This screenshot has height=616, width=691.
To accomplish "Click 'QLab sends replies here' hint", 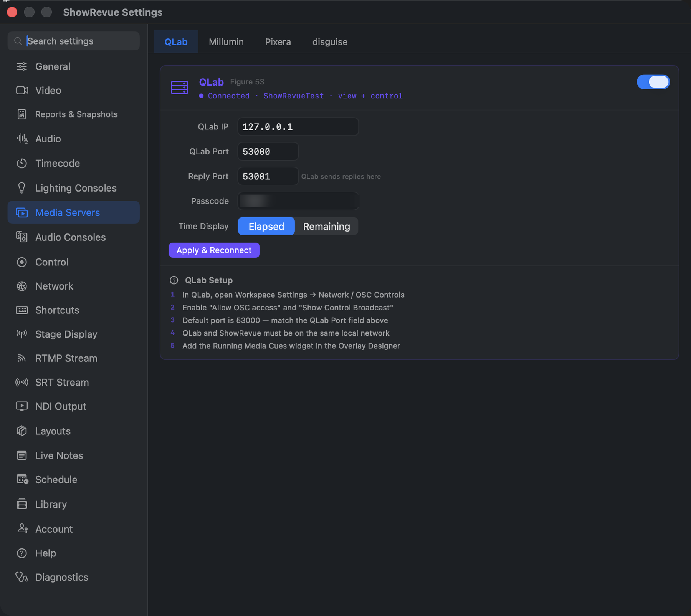I will 341,176.
